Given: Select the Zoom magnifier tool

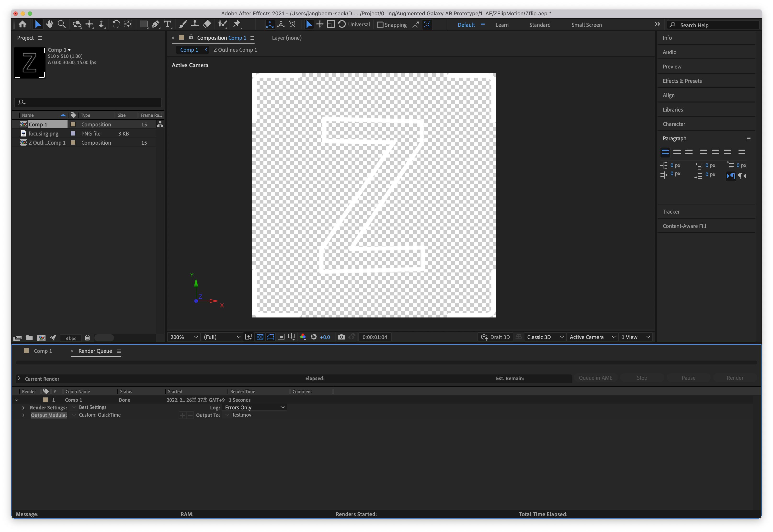Looking at the screenshot, I should pos(62,24).
